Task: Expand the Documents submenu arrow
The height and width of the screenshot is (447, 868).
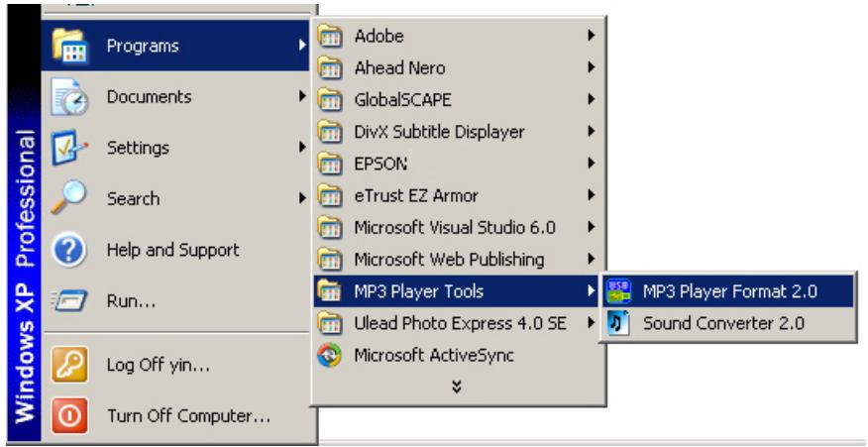Action: (x=302, y=96)
